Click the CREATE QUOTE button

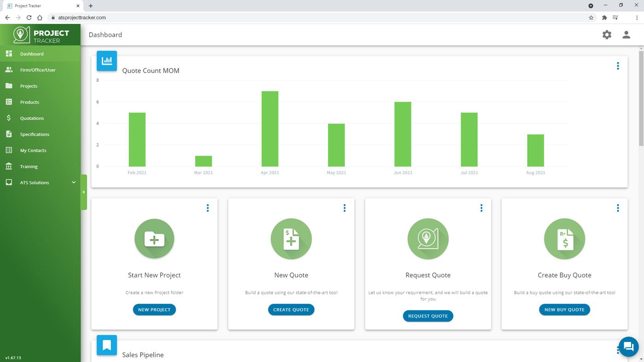coord(291,310)
